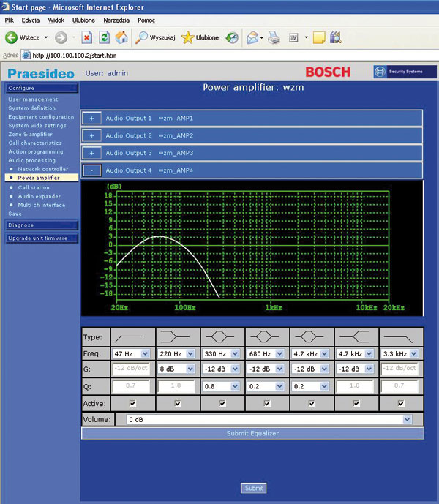Click the yellow note toolbar icon

[x=319, y=37]
